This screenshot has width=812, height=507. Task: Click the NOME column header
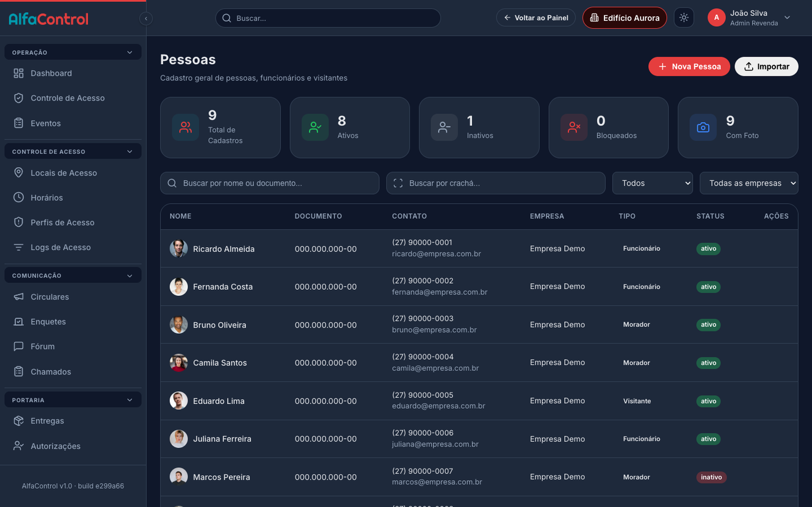(181, 216)
